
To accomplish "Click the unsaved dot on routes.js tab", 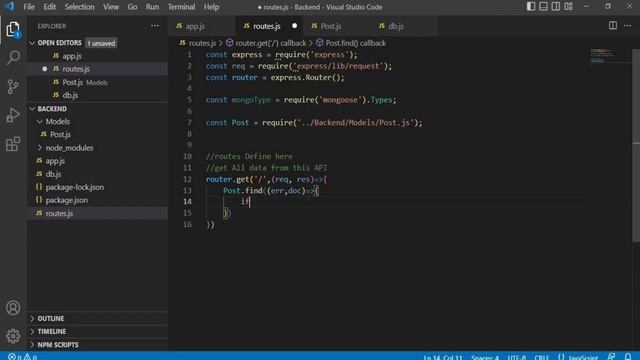I will [294, 26].
